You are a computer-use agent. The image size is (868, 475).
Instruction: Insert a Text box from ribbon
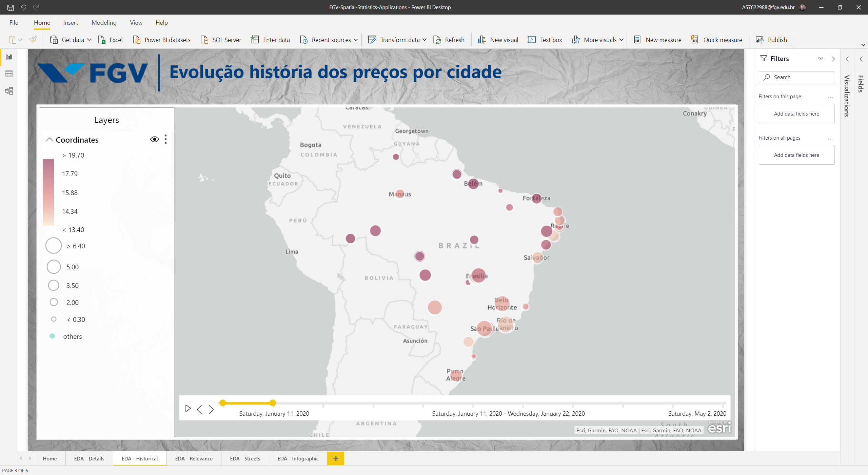[545, 40]
